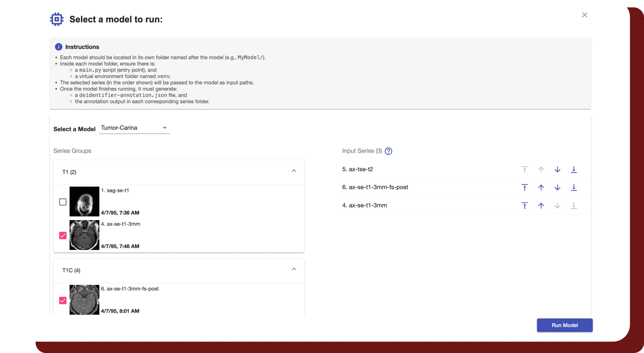Viewport: 644px width, 353px height.
Task: Move ax-tse-t2 to top of input series
Action: (524, 169)
